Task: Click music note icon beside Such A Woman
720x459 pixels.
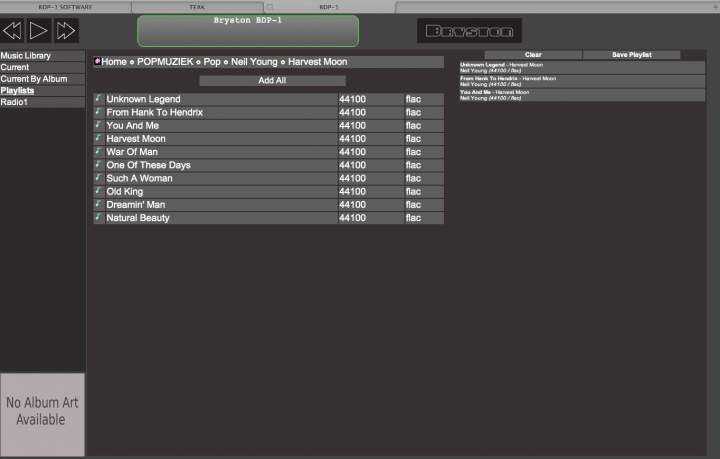Action: tap(99, 178)
